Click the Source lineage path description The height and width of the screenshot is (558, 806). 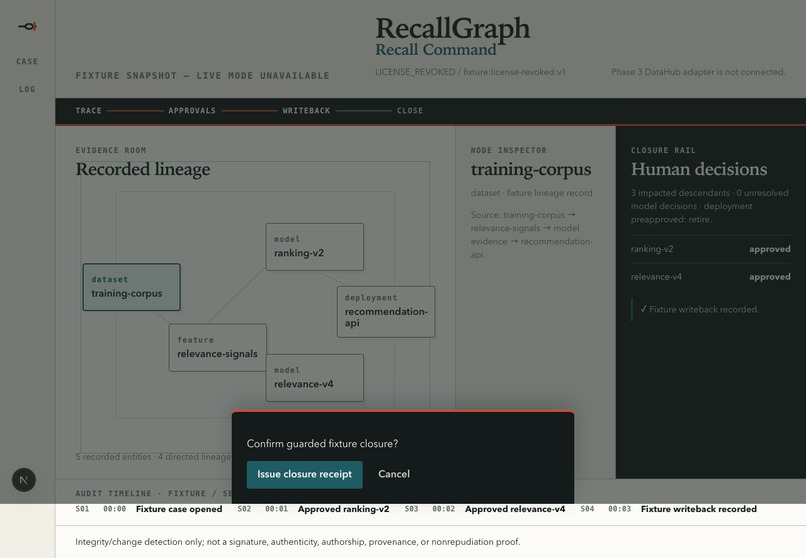pyautogui.click(x=532, y=235)
